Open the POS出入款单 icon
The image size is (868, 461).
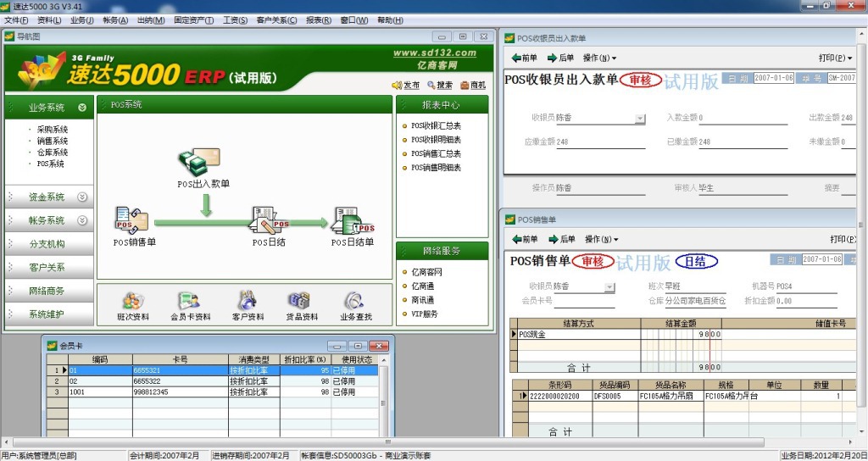(200, 162)
